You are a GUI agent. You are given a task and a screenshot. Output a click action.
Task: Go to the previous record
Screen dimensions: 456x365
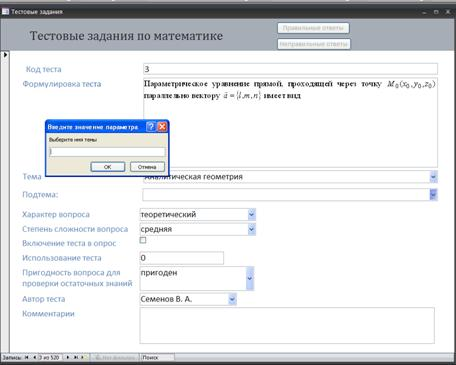click(34, 357)
